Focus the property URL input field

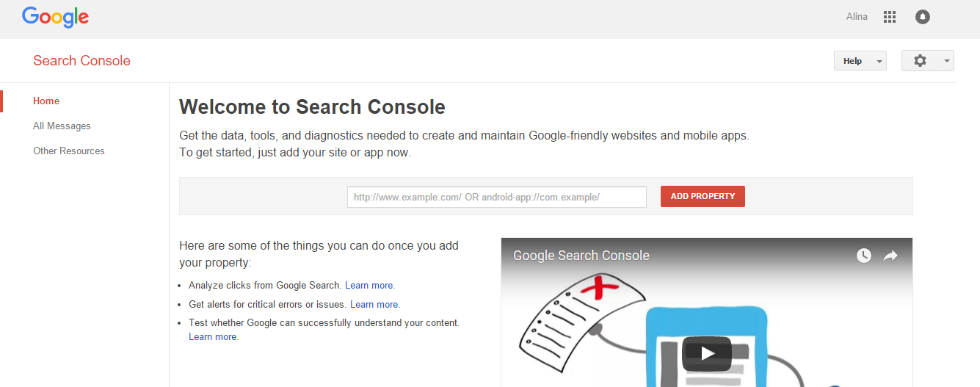pyautogui.click(x=497, y=197)
